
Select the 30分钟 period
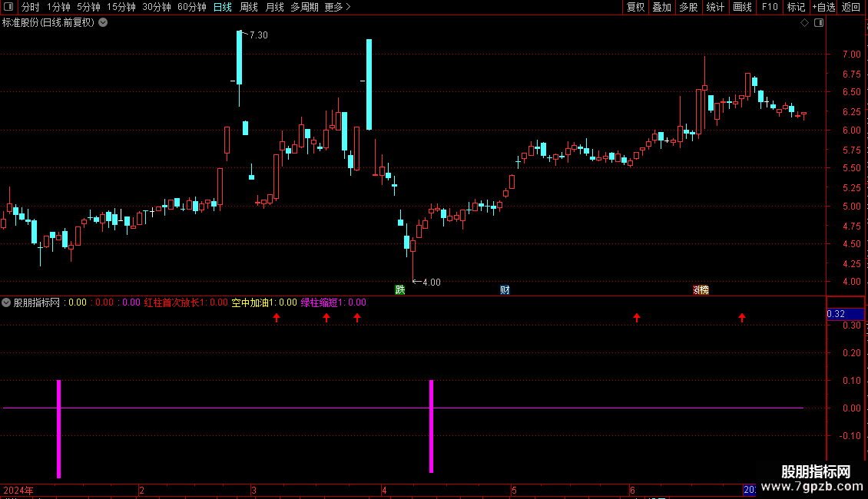(x=156, y=7)
